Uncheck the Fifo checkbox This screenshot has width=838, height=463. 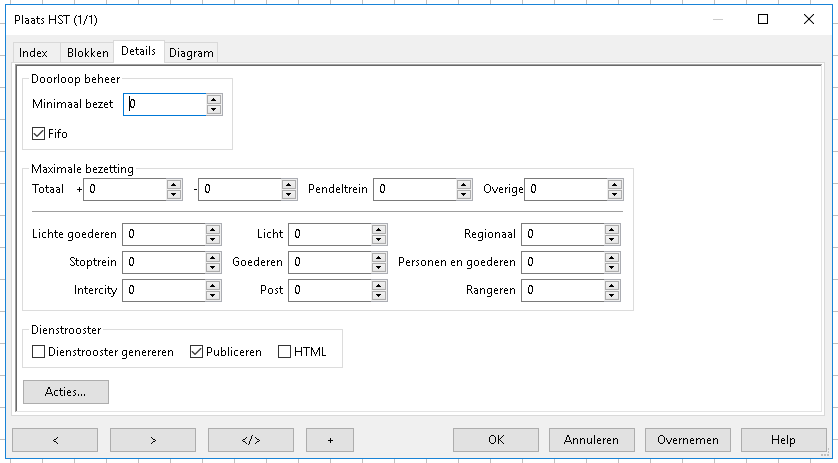click(40, 133)
